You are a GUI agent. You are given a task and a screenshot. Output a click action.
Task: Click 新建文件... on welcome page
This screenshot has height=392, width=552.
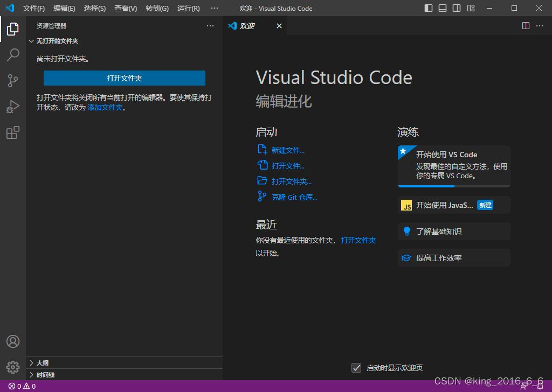coord(288,150)
